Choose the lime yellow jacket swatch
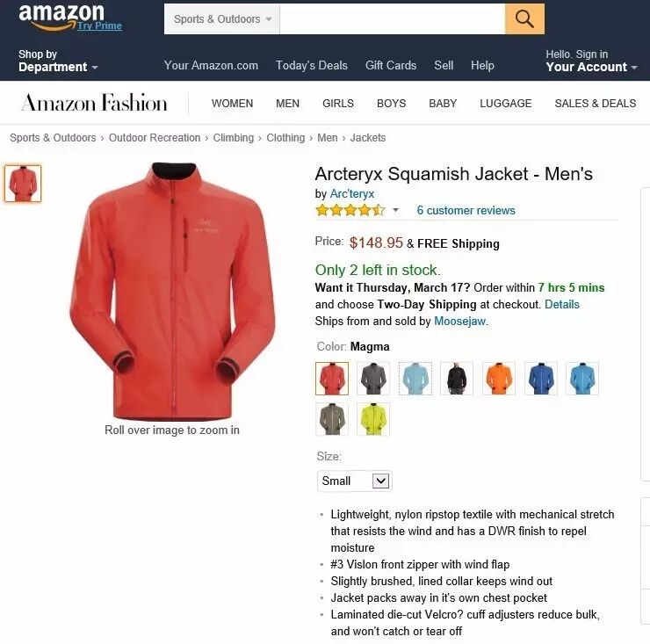The height and width of the screenshot is (644, 650). coord(373,419)
